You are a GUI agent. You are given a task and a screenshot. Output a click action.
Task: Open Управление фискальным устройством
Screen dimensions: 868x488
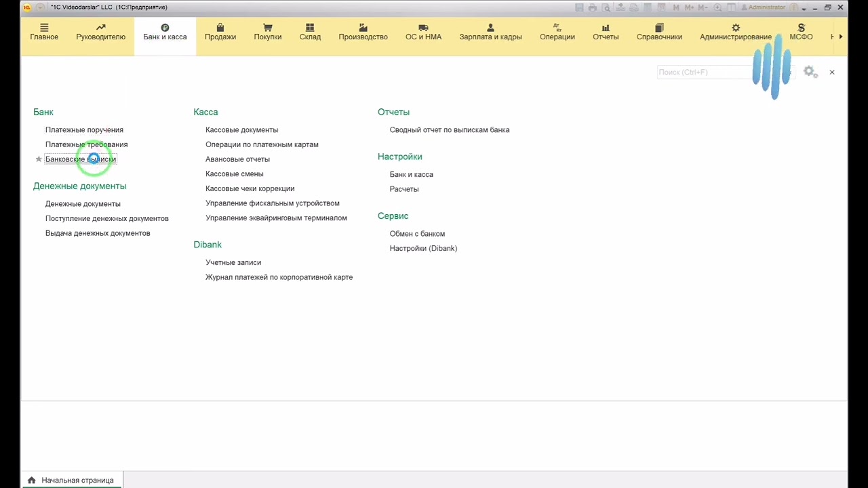click(273, 203)
